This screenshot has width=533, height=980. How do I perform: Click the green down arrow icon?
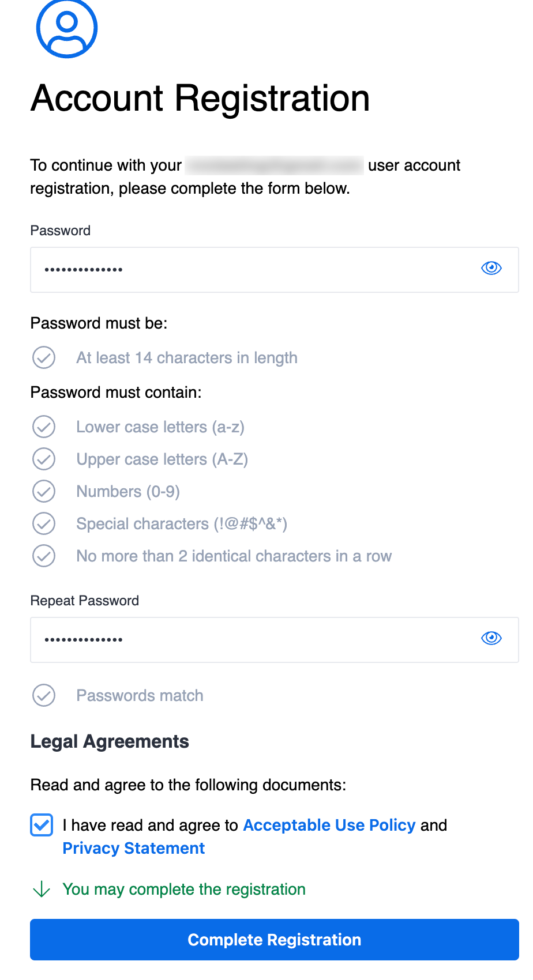42,889
